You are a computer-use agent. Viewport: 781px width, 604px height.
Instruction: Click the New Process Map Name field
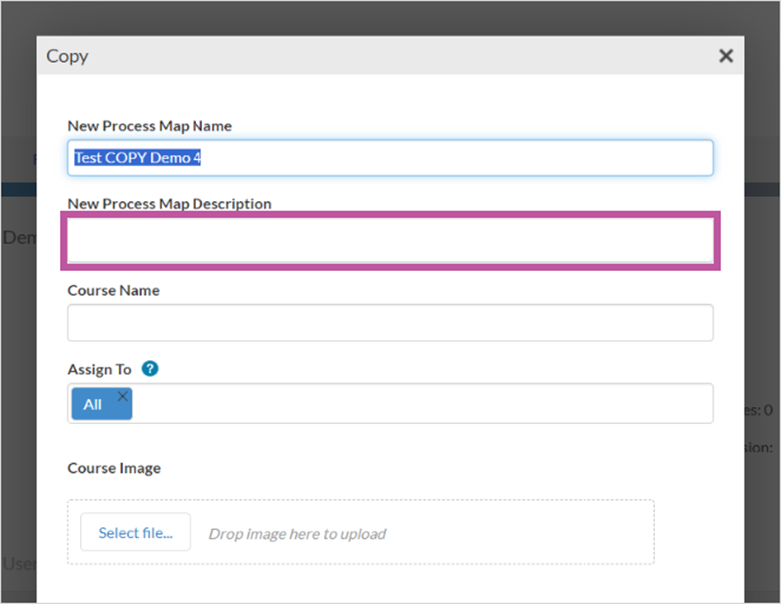click(390, 158)
